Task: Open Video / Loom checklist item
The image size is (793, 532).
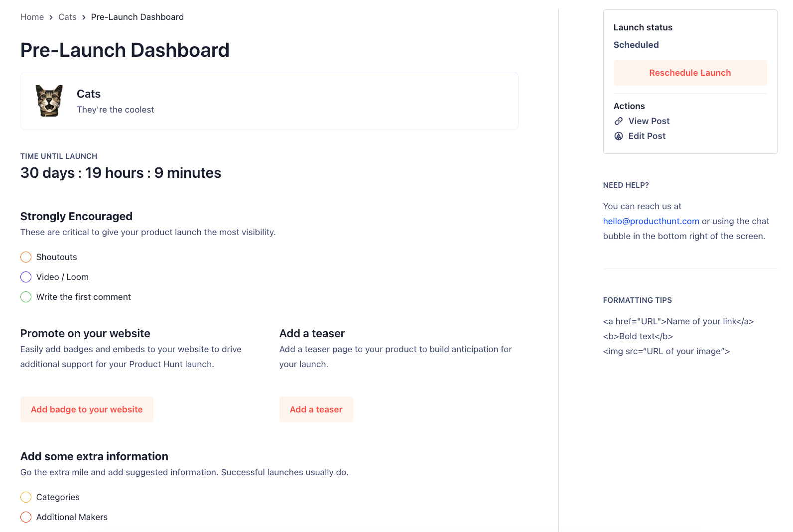Action: 62,277
